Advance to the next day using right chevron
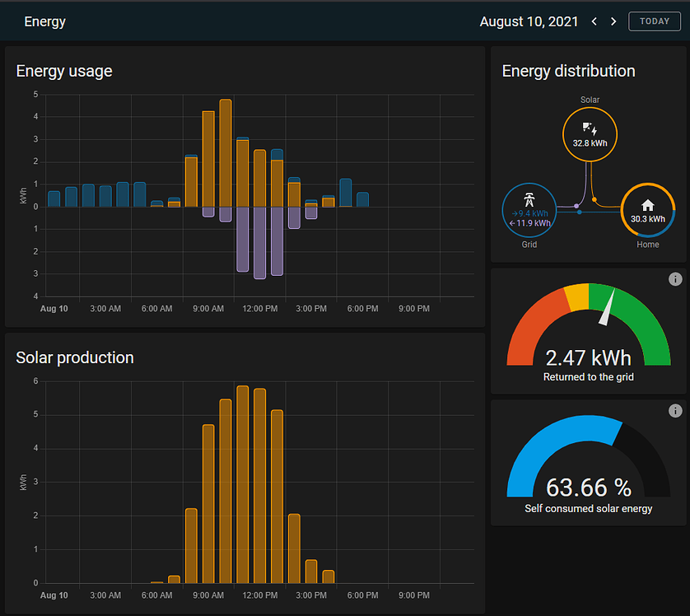The height and width of the screenshot is (616, 690). coord(613,21)
